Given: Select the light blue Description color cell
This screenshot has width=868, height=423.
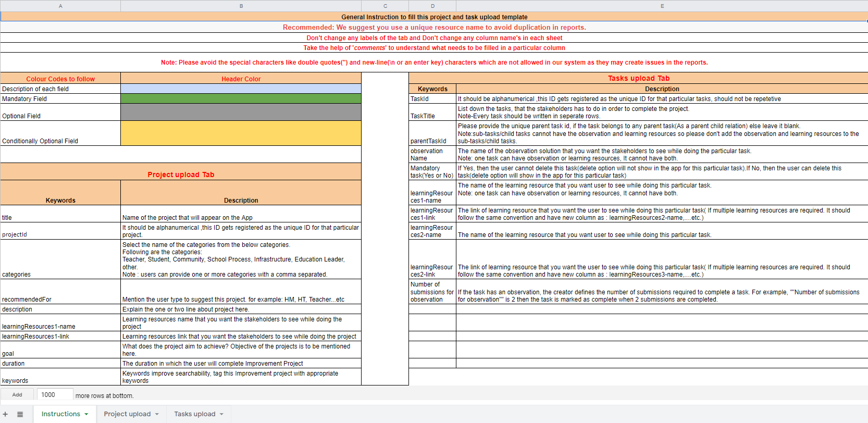Looking at the screenshot, I should 241,89.
